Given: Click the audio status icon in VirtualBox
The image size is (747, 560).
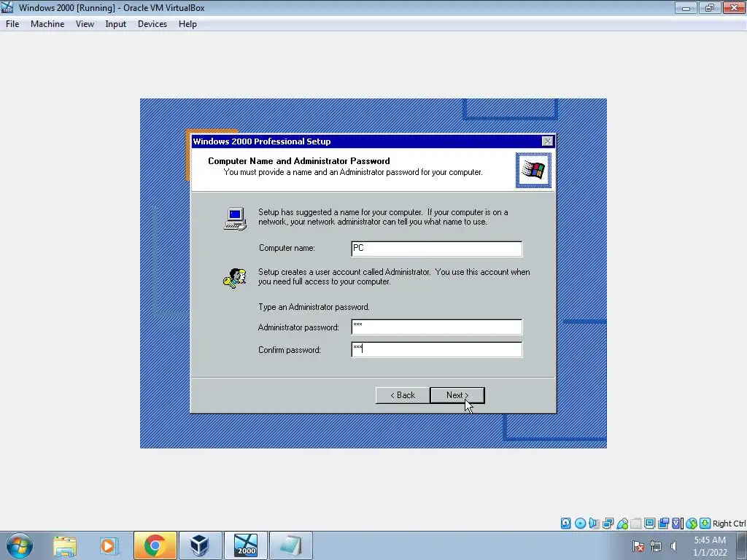Looking at the screenshot, I should coord(594,524).
